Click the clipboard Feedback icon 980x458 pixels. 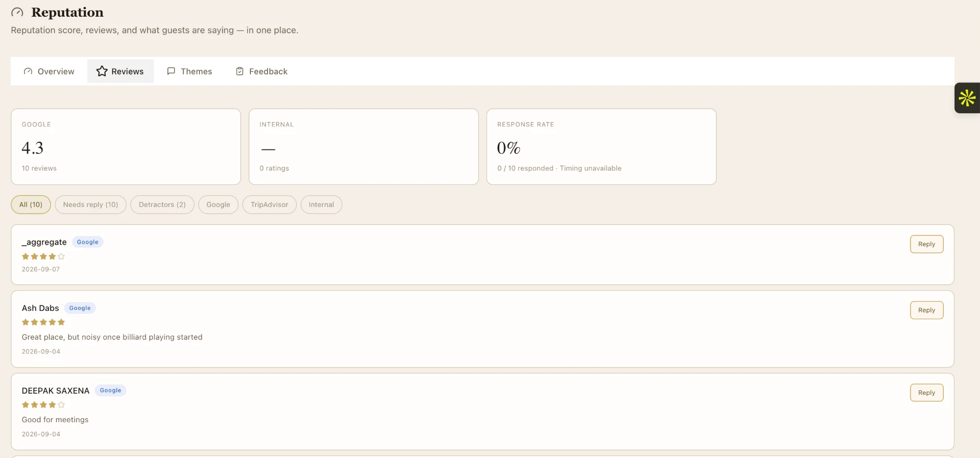point(240,71)
